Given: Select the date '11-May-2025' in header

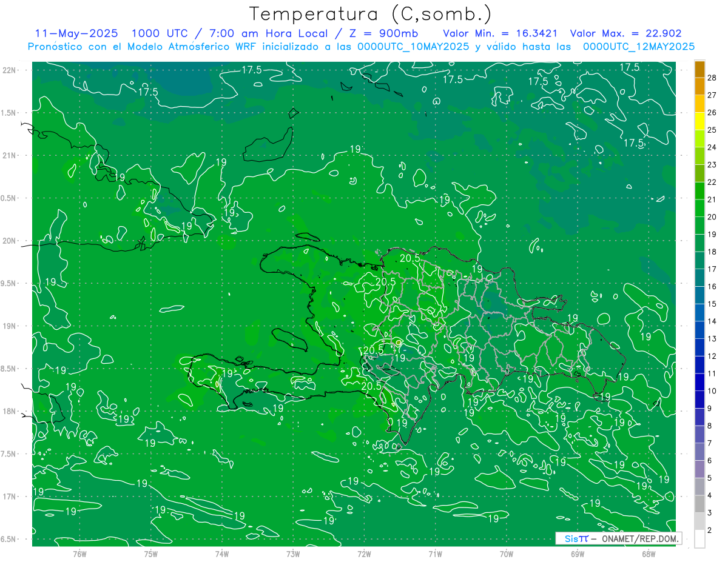Looking at the screenshot, I should coord(76,33).
